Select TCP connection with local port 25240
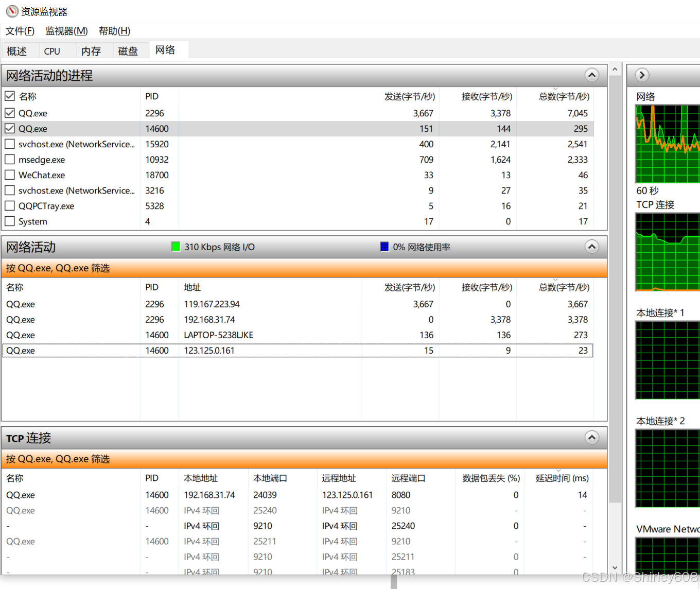 point(297,510)
